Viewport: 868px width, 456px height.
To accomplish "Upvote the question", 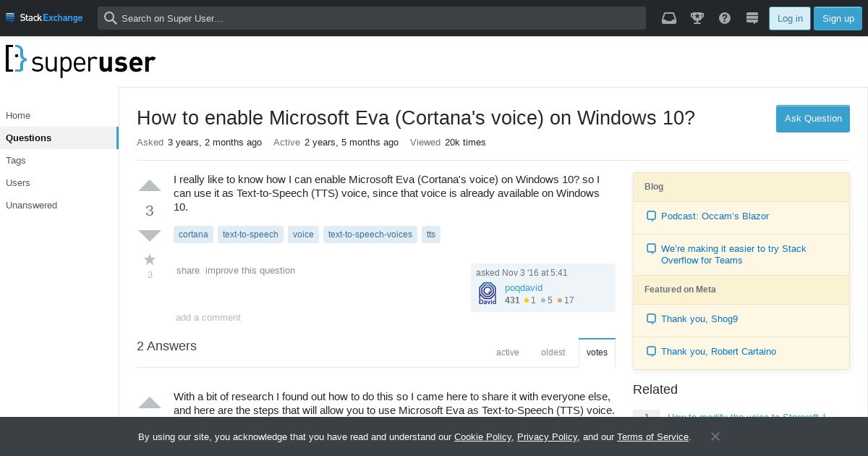I will (150, 186).
